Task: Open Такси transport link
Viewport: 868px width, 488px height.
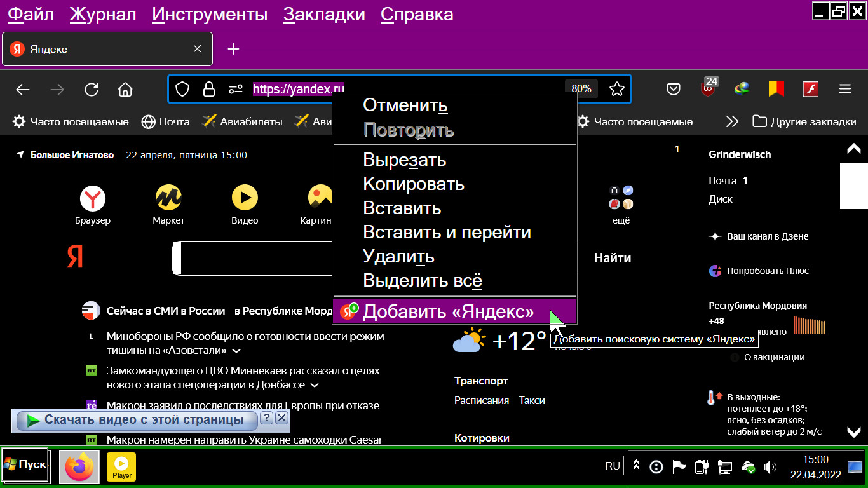Action: 532,400
